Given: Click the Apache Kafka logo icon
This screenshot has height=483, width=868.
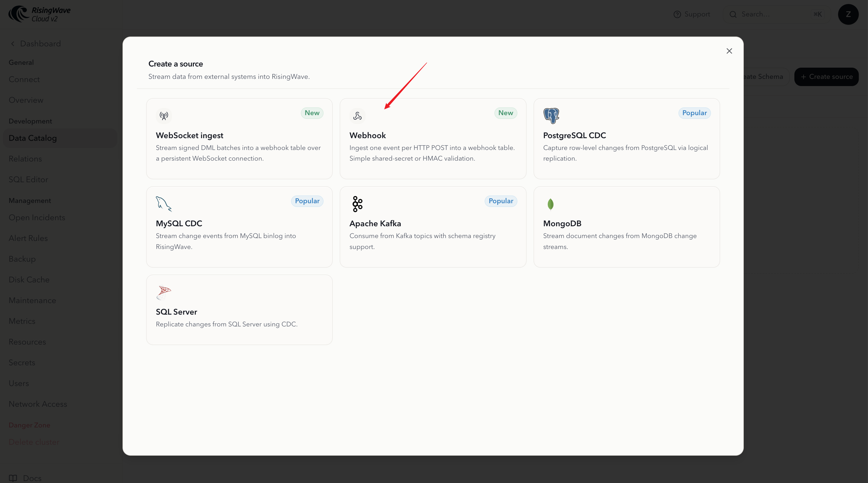Looking at the screenshot, I should click(x=357, y=204).
